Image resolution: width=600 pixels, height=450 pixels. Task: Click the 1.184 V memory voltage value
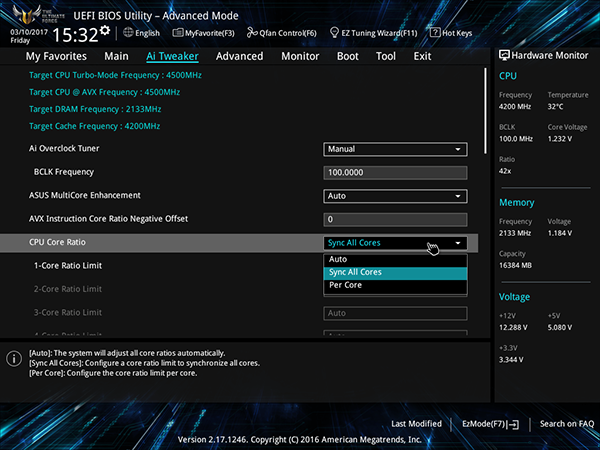point(559,233)
